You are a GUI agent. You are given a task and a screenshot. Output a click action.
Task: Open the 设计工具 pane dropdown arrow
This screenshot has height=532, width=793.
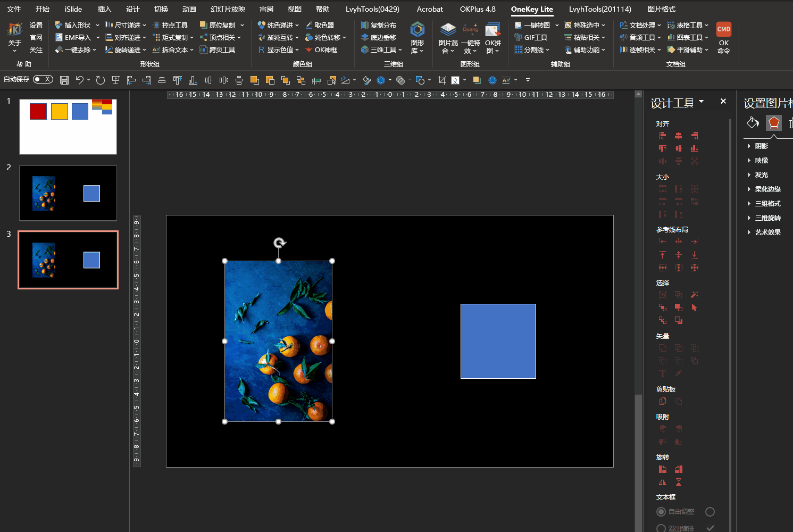point(702,101)
